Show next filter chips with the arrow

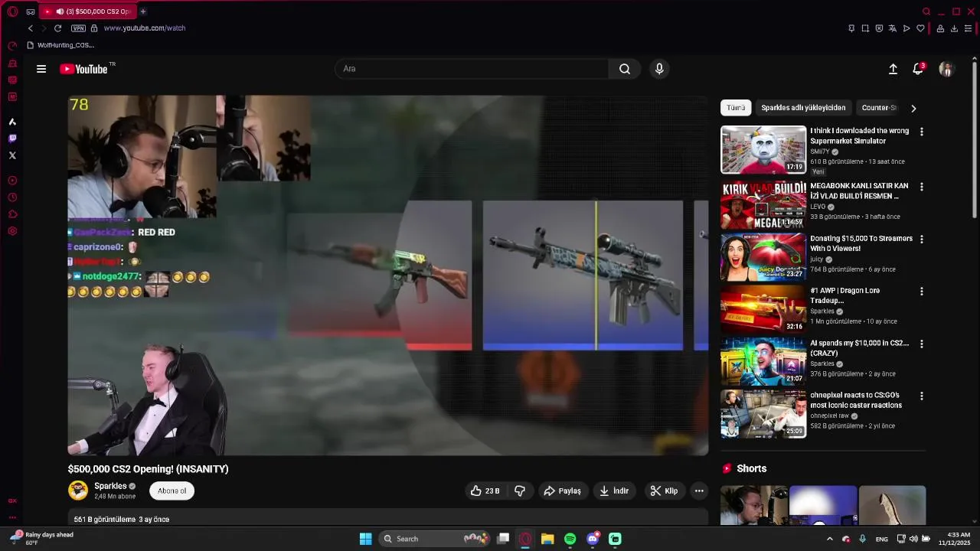[x=913, y=108]
